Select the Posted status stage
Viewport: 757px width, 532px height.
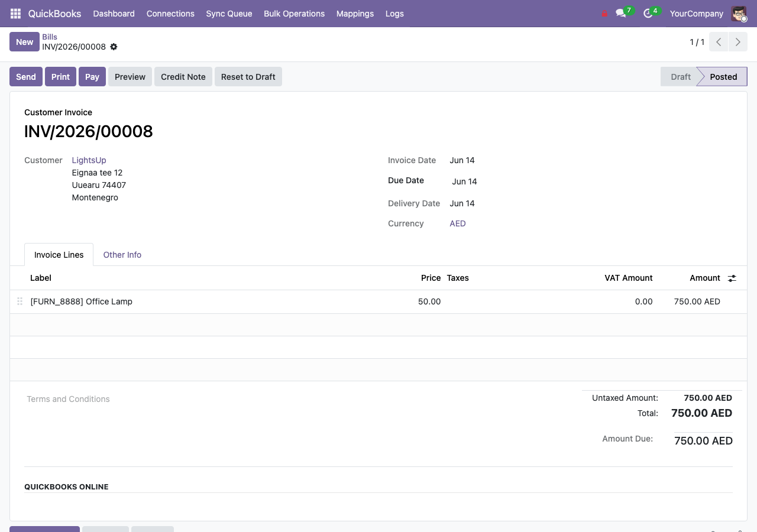pos(723,77)
